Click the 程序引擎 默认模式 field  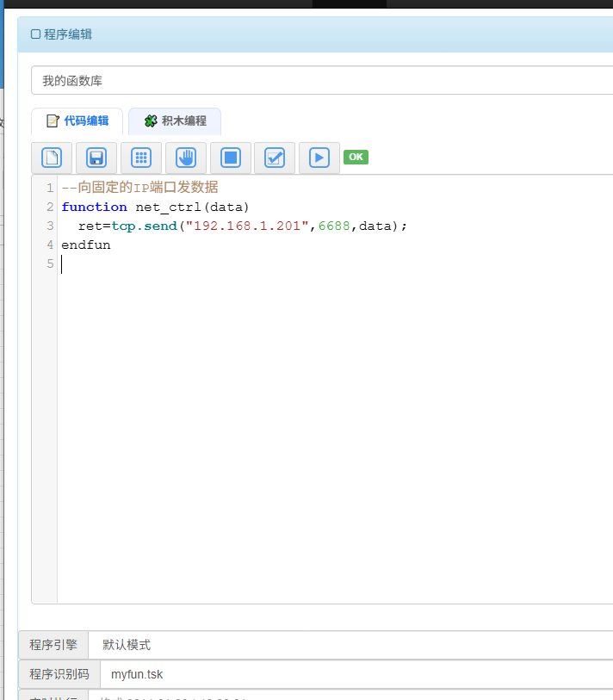pos(350,645)
